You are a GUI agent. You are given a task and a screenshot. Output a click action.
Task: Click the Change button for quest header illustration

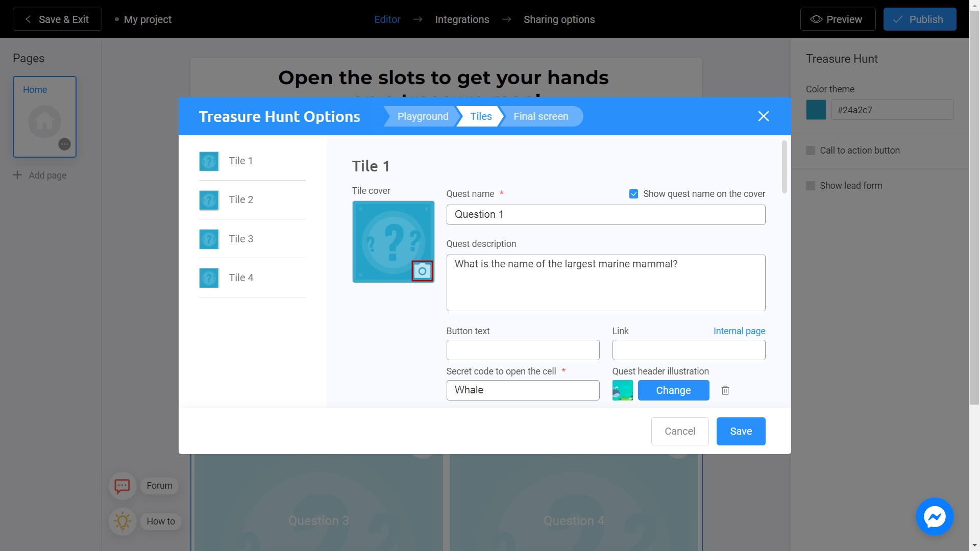click(673, 390)
